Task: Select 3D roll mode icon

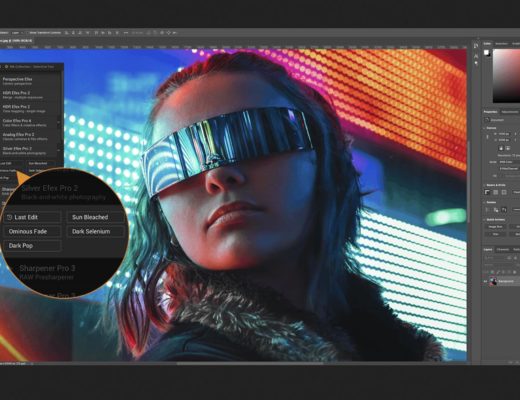Action: pos(155,33)
